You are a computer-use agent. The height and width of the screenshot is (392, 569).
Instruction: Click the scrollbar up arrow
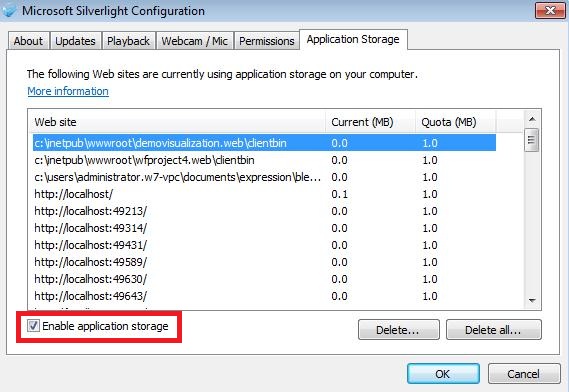[x=532, y=119]
